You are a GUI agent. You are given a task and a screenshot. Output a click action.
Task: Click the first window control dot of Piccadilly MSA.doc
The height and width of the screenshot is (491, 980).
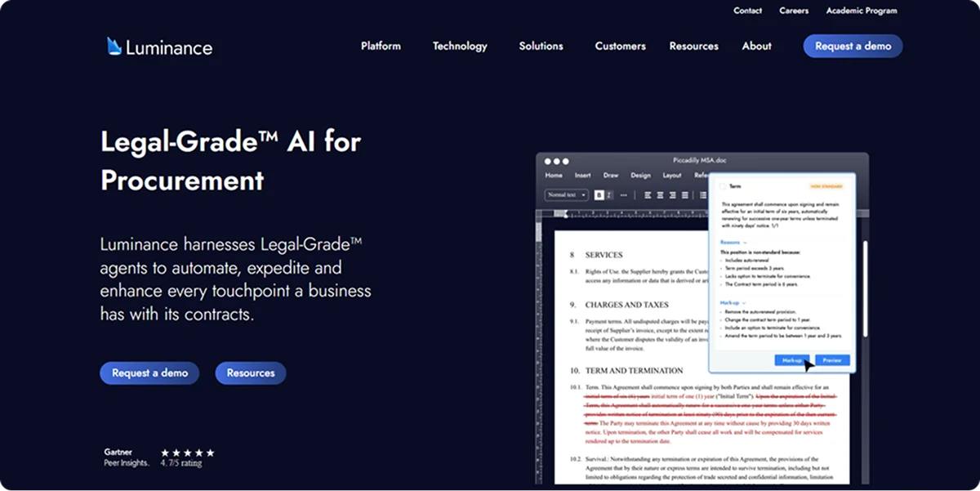[548, 161]
